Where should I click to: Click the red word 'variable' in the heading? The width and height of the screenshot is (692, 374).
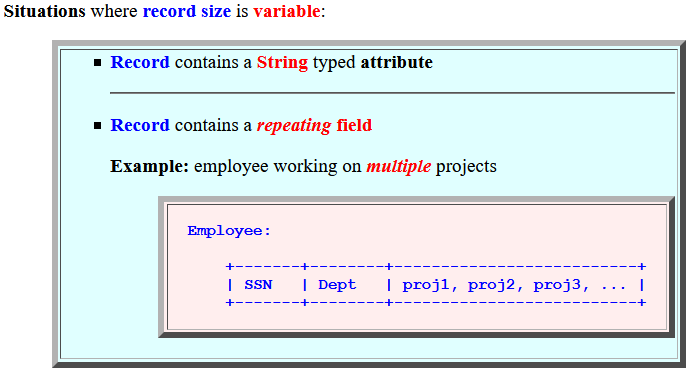(287, 11)
